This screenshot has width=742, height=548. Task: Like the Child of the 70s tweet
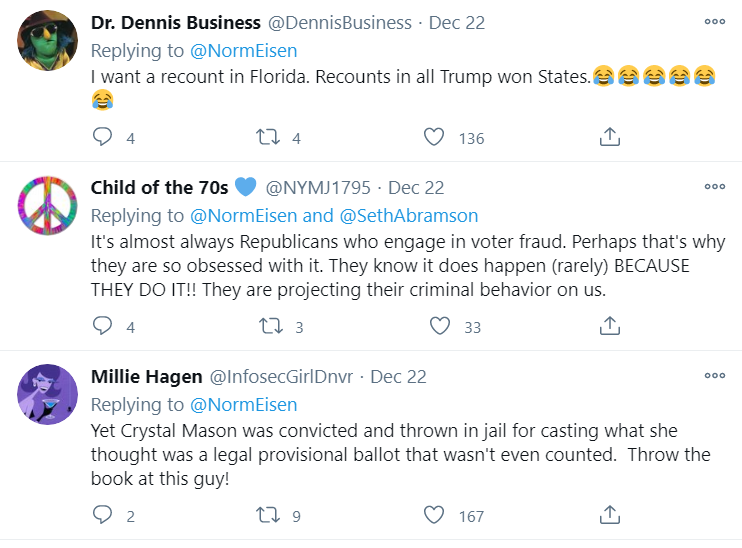click(439, 326)
